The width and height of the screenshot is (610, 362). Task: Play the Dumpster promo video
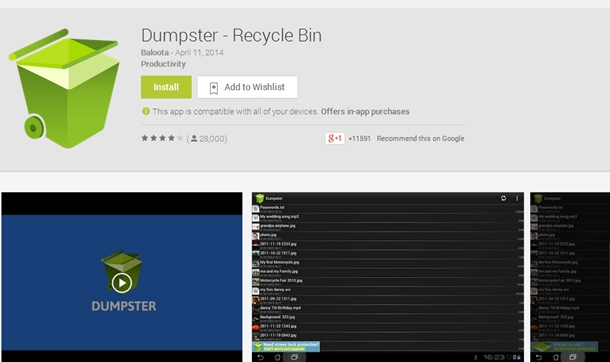[x=122, y=283]
